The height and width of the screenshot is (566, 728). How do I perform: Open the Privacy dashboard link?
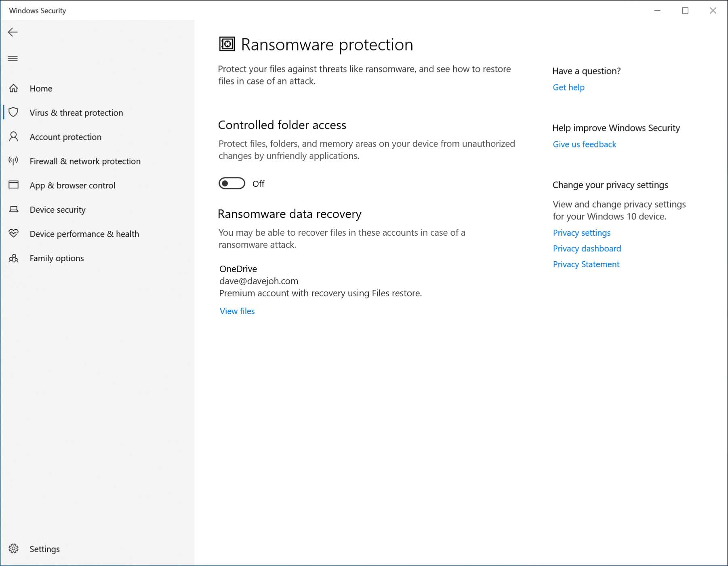click(x=587, y=249)
